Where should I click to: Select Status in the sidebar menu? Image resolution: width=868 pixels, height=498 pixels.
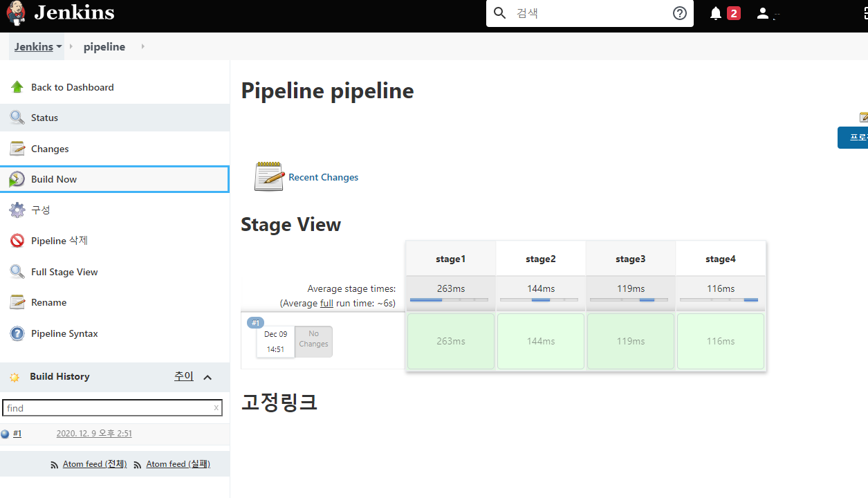[x=17, y=117]
